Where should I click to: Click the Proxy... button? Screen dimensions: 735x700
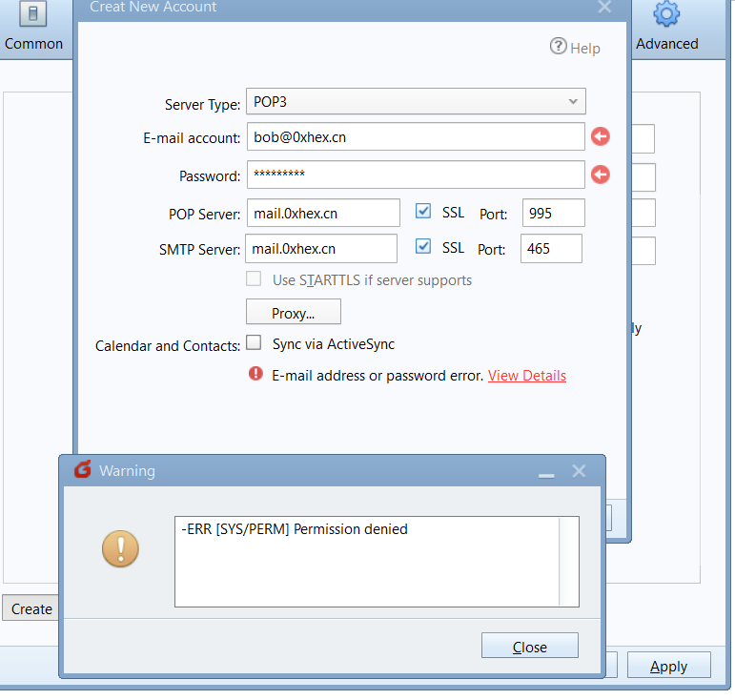[293, 313]
